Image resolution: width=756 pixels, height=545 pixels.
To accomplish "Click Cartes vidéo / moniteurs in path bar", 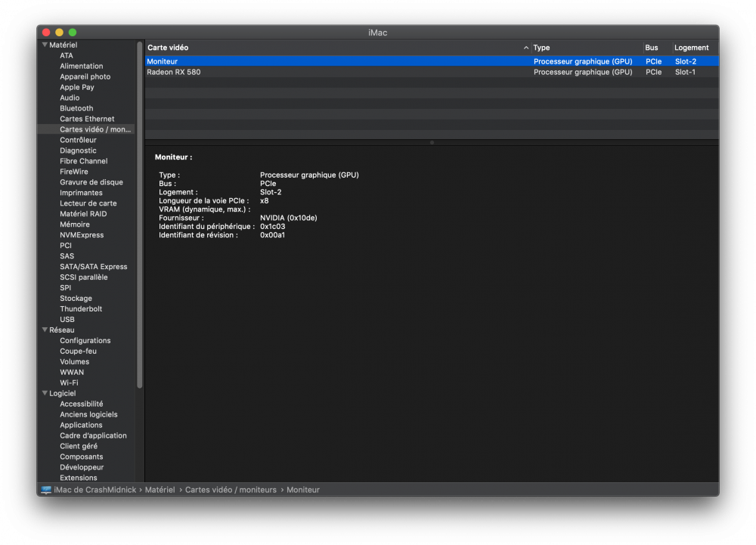I will (x=231, y=490).
